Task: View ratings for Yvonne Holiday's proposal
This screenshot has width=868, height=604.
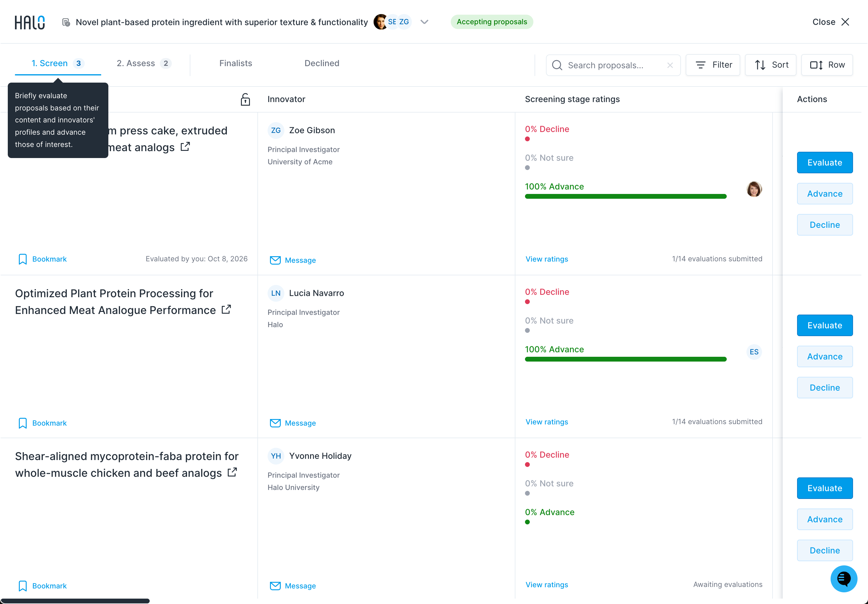Action: (x=547, y=585)
